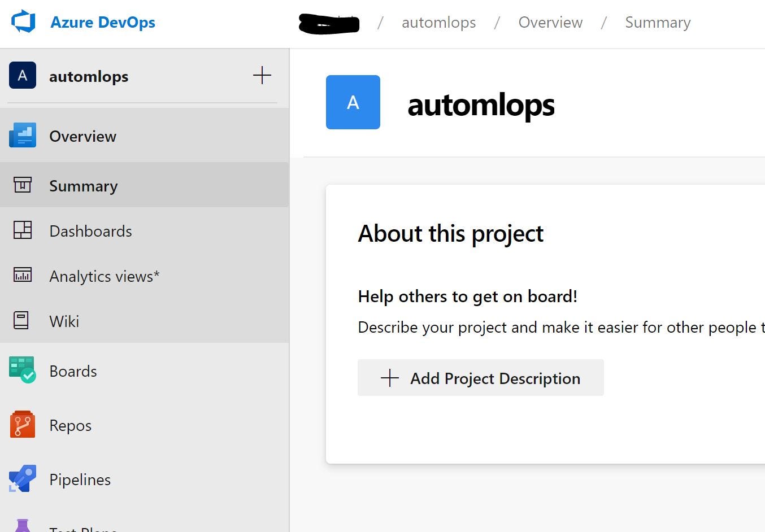Click the Azure DevOps logo icon
The image size is (765, 532).
click(24, 22)
